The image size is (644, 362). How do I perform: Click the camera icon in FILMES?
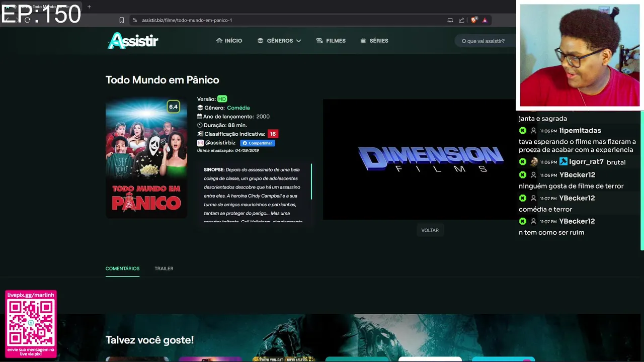tap(319, 40)
